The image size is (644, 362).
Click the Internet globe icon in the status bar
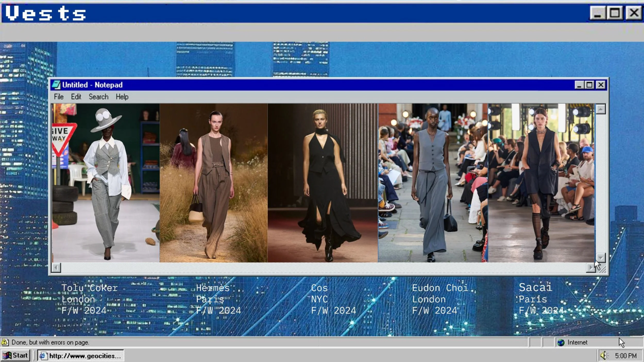pos(561,342)
